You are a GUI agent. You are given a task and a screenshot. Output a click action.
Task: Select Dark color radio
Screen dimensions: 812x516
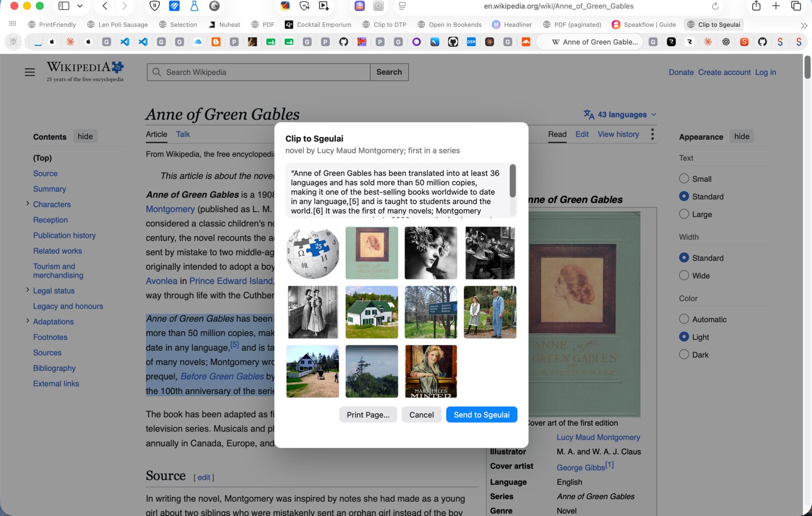pos(684,354)
